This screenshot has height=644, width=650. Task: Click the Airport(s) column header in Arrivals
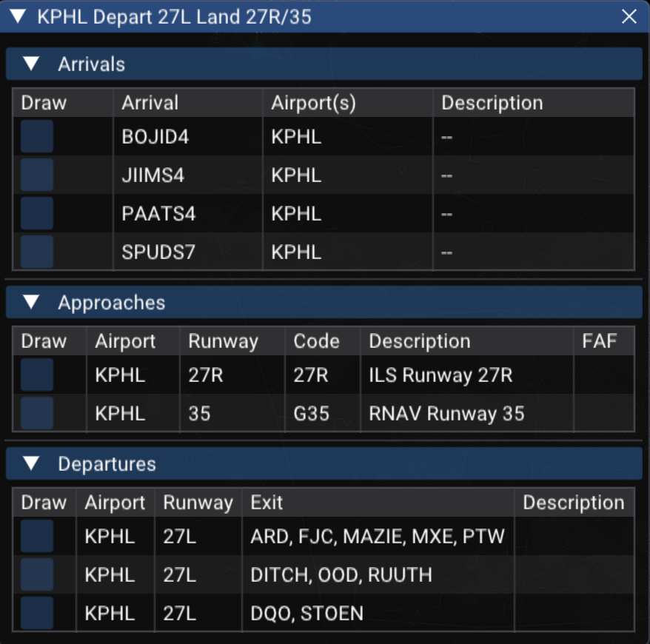tap(314, 103)
